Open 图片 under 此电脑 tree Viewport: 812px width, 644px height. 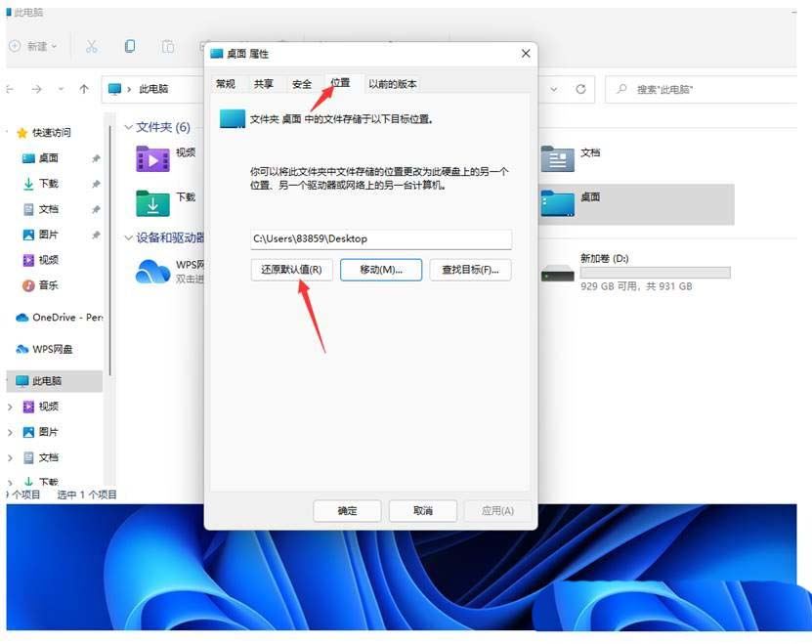click(48, 432)
